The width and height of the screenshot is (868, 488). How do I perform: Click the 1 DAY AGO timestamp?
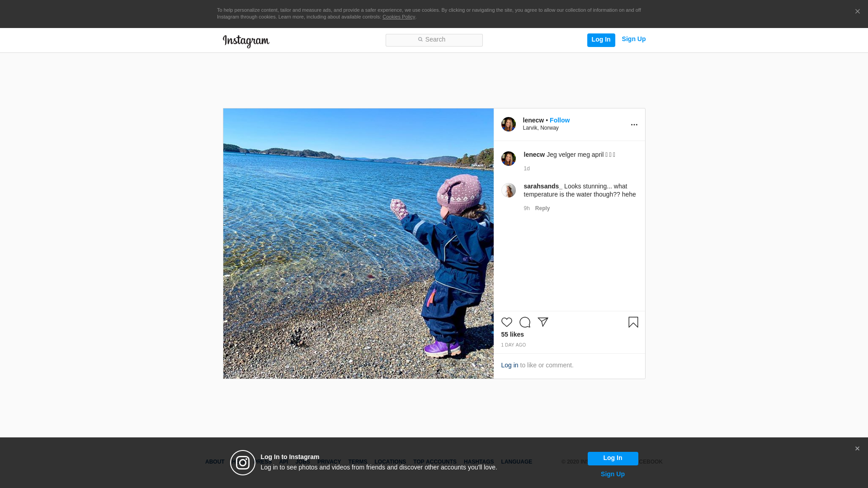(514, 345)
